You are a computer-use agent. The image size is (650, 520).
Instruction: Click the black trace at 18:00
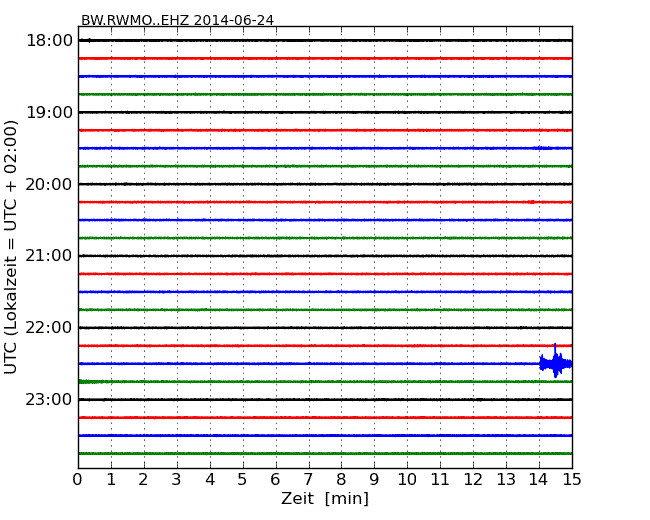(325, 41)
